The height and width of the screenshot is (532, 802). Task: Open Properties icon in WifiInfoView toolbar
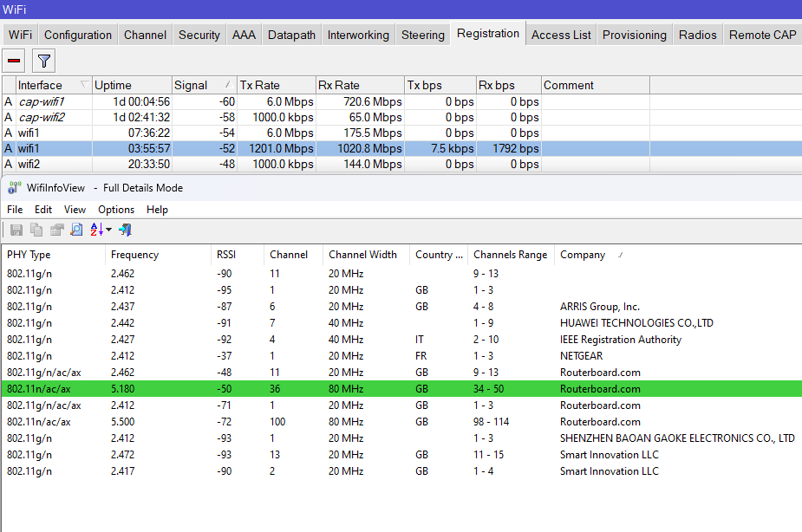click(x=56, y=230)
